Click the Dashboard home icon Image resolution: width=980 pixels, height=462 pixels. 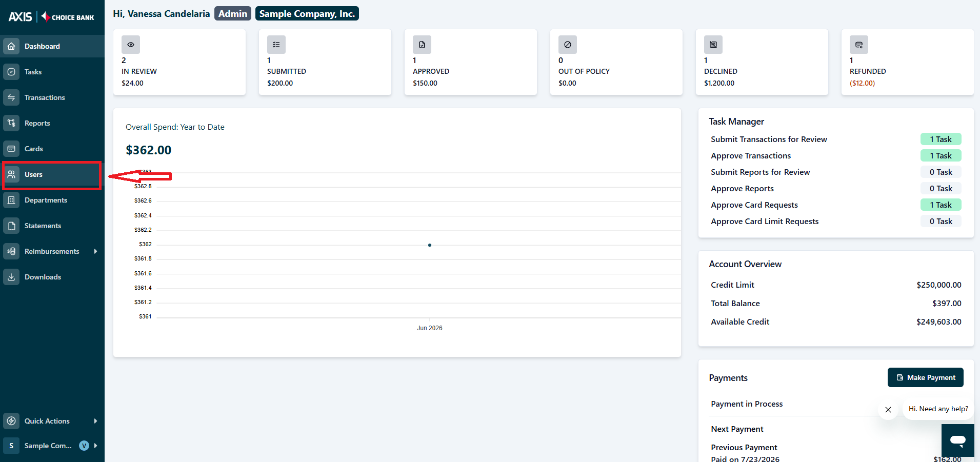click(11, 46)
